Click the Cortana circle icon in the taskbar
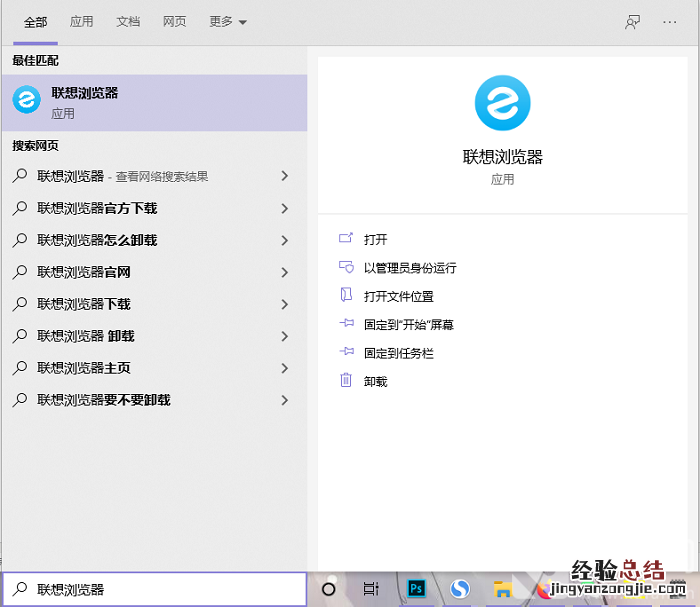The height and width of the screenshot is (607, 700). (x=328, y=589)
